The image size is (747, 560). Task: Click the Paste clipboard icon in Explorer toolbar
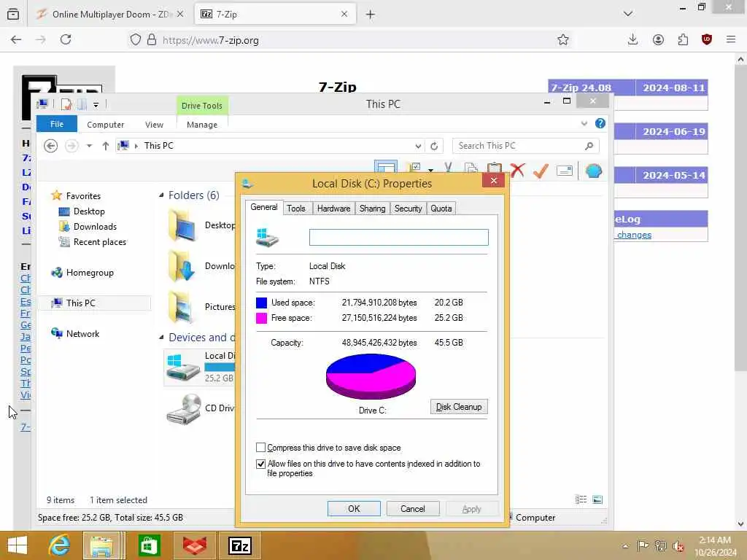pos(495,169)
